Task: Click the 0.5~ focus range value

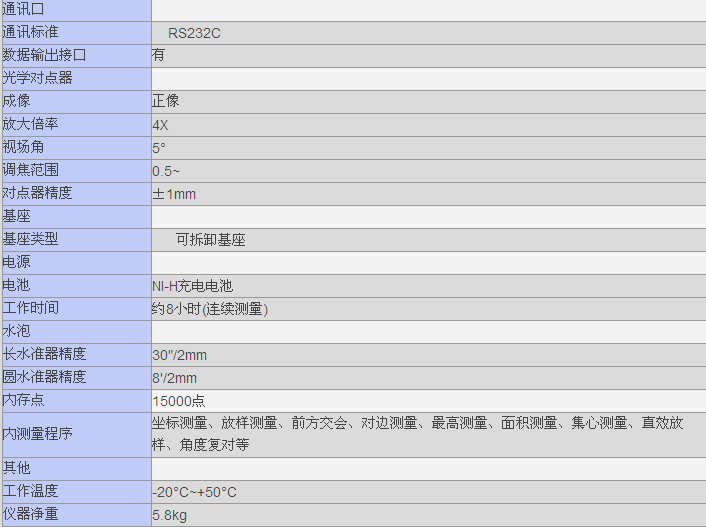Action: [166, 171]
